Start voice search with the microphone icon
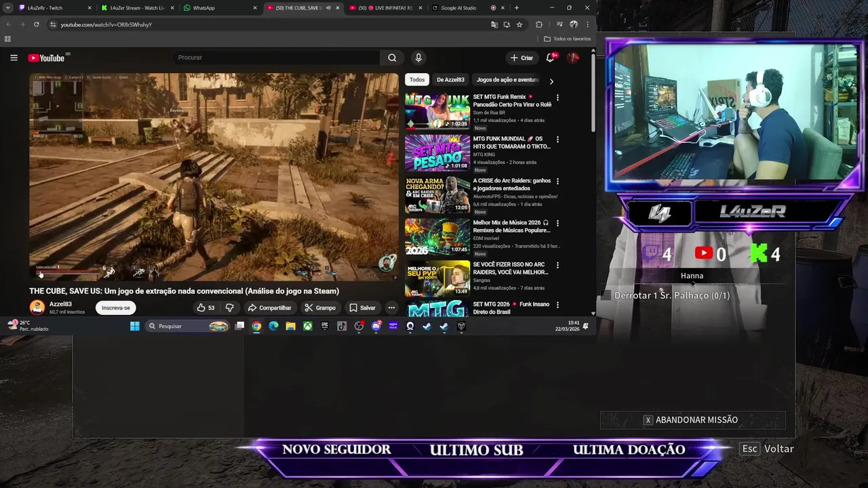Viewport: 868px width, 488px height. [418, 58]
